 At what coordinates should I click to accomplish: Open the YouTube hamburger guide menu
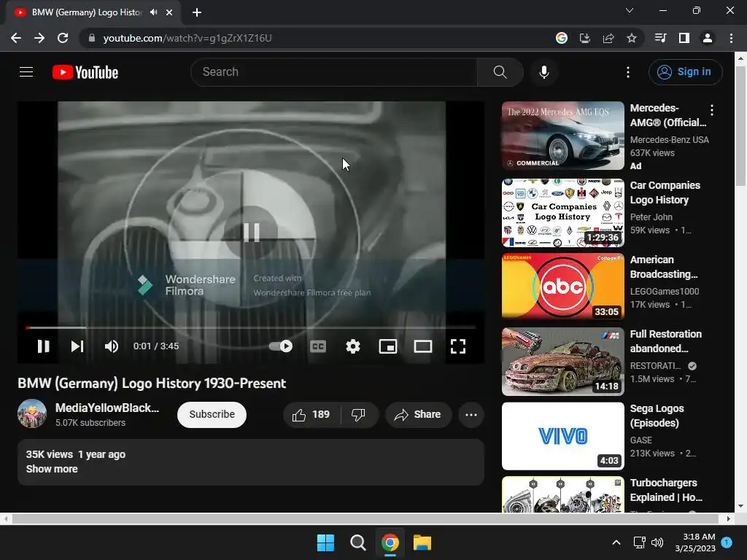pyautogui.click(x=26, y=72)
